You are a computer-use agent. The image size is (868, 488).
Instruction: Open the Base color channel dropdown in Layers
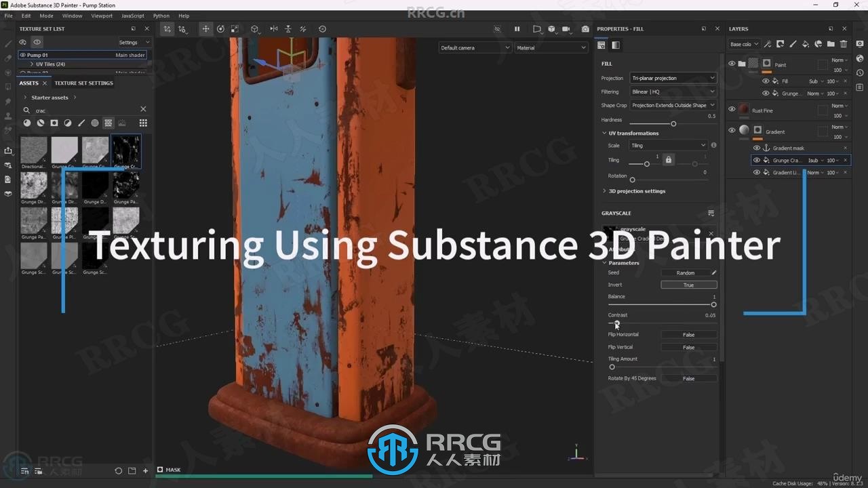744,44
